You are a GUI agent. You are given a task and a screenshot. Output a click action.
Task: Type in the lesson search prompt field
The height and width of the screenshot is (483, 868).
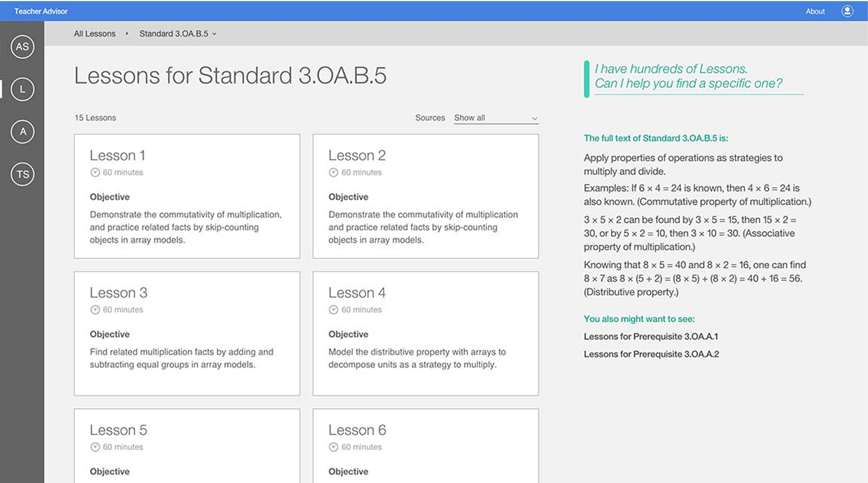click(x=692, y=76)
